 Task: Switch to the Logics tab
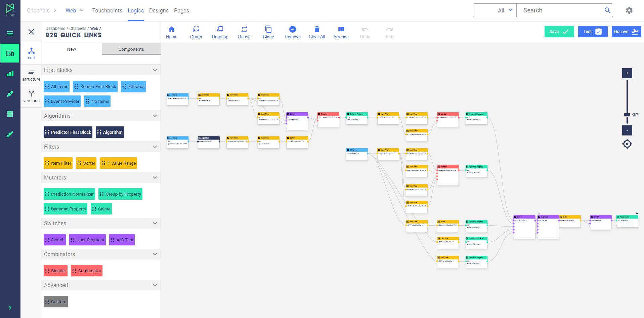pyautogui.click(x=136, y=10)
